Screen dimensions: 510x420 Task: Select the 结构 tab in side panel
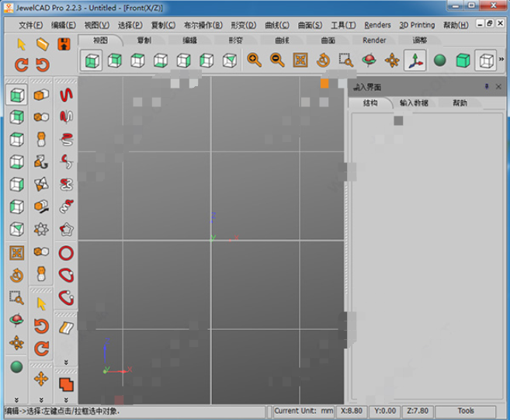tap(370, 103)
